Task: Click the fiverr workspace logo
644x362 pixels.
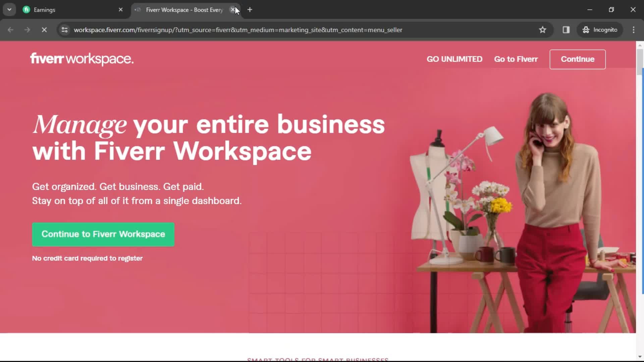Action: pos(82,59)
